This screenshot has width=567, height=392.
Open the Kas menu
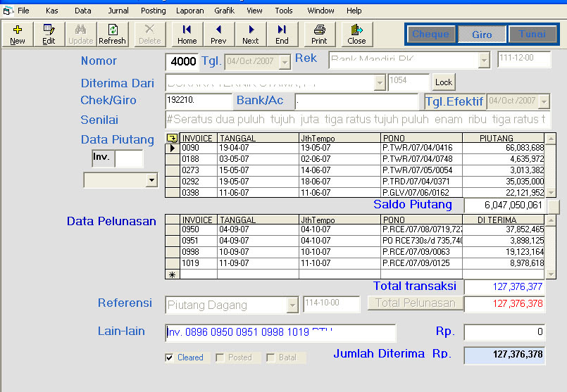point(51,11)
